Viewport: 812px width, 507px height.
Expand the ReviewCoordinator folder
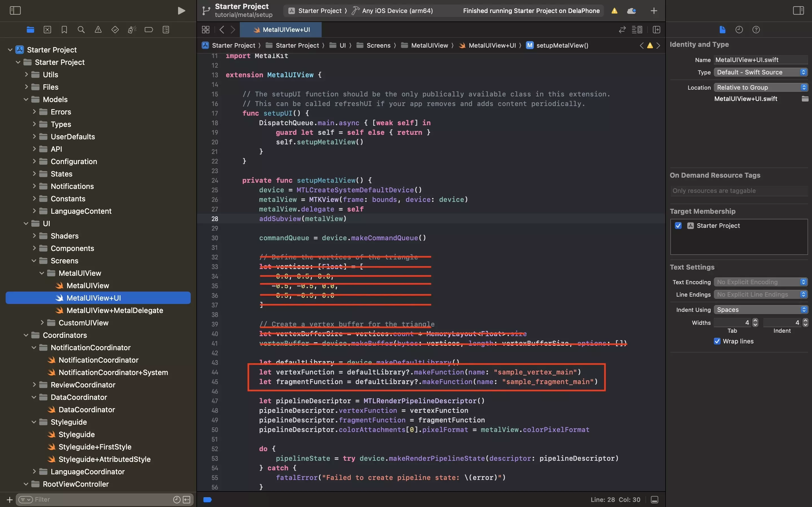(34, 385)
